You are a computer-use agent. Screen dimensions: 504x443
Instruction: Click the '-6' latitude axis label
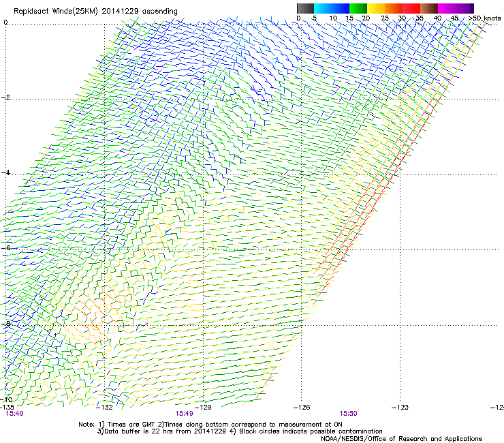pos(5,247)
